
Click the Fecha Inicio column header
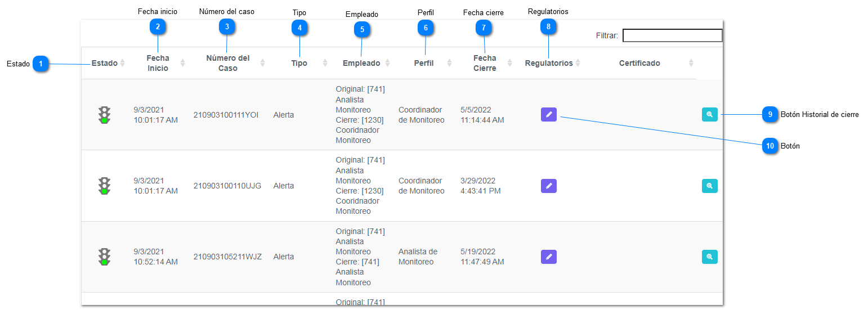point(158,63)
